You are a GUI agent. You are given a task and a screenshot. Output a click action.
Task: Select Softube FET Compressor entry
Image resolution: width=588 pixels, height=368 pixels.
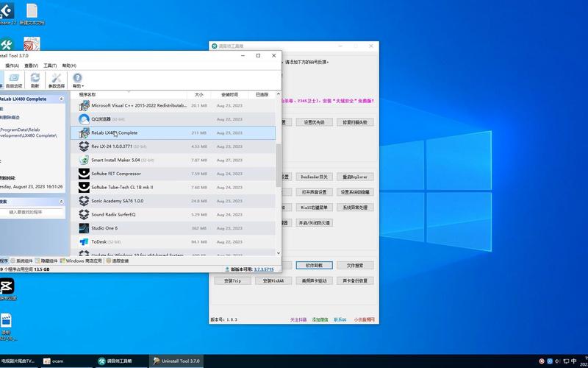(116, 174)
